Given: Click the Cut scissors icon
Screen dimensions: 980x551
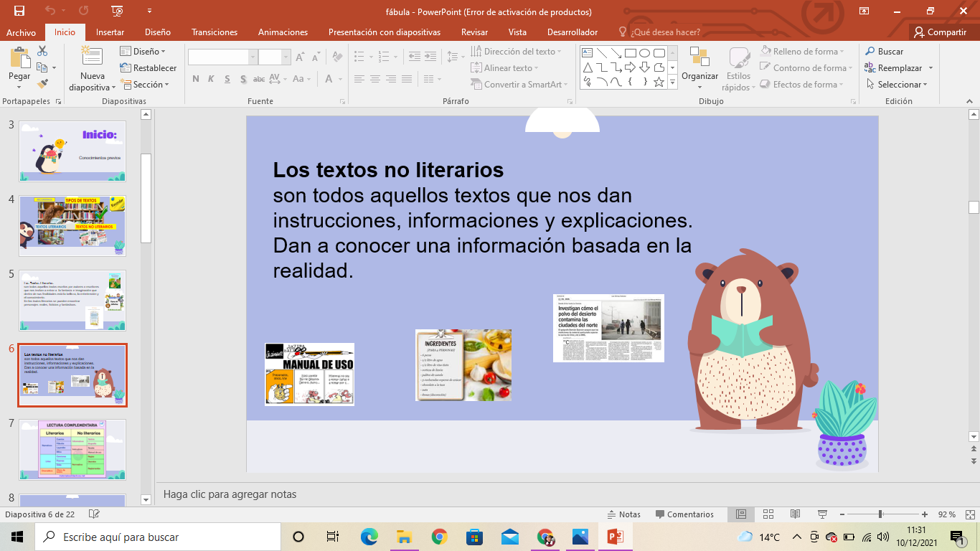Looking at the screenshot, I should [42, 51].
